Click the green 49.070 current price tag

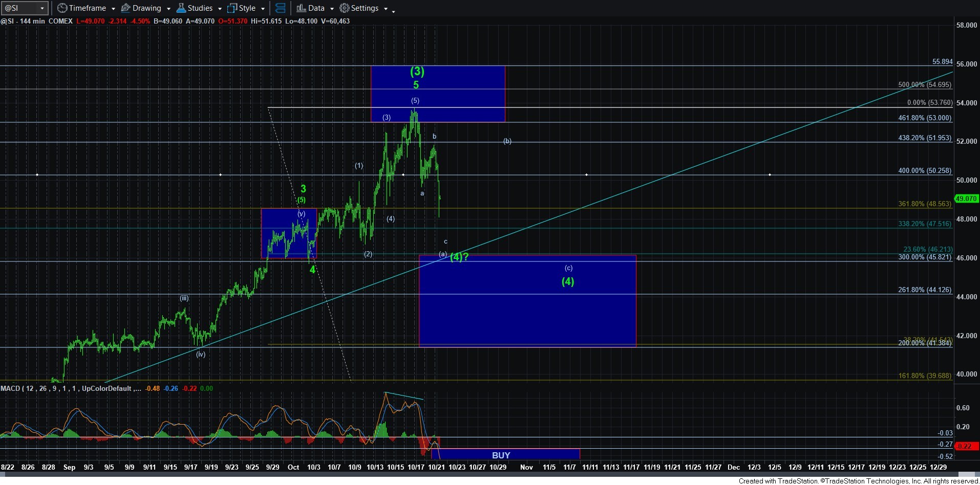pyautogui.click(x=966, y=199)
